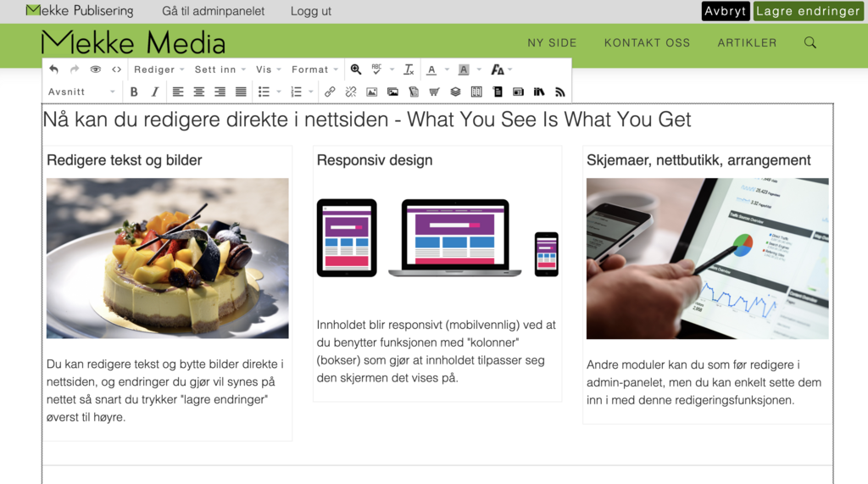Image resolution: width=868 pixels, height=484 pixels.
Task: Open the Vis menu
Action: pyautogui.click(x=269, y=70)
